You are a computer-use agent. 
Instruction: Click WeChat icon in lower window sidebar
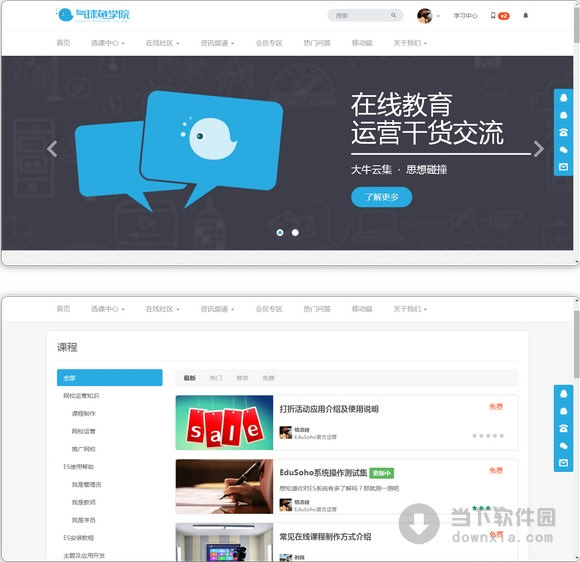coord(563,445)
